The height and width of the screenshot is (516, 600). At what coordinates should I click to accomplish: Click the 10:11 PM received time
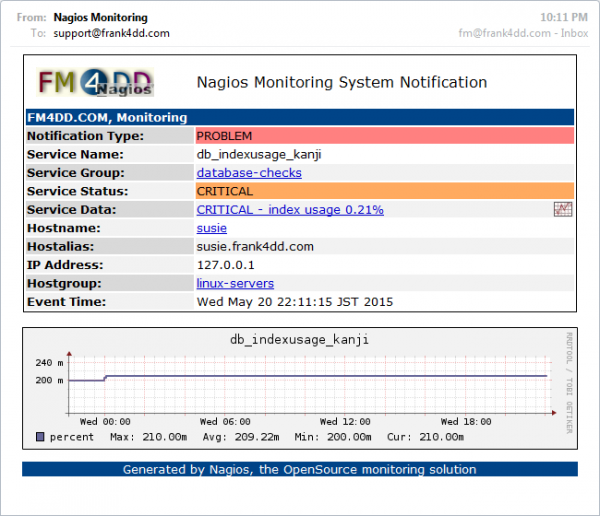coord(566,17)
